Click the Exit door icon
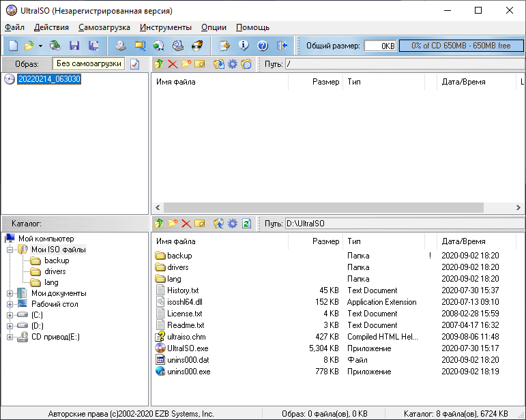Viewport: 526px width, 420px height. coord(282,46)
